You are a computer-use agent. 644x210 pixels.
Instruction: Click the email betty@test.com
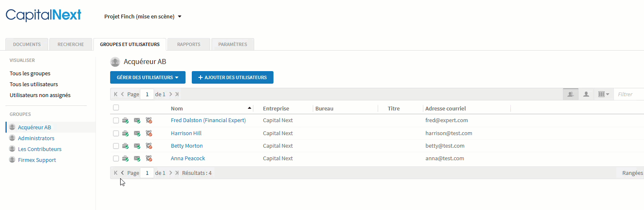pos(445,146)
